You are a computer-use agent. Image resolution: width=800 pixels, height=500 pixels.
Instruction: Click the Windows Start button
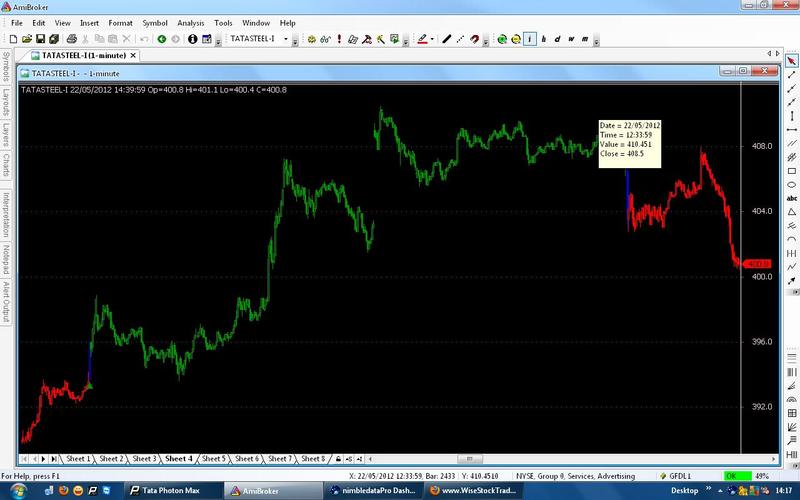(x=18, y=491)
